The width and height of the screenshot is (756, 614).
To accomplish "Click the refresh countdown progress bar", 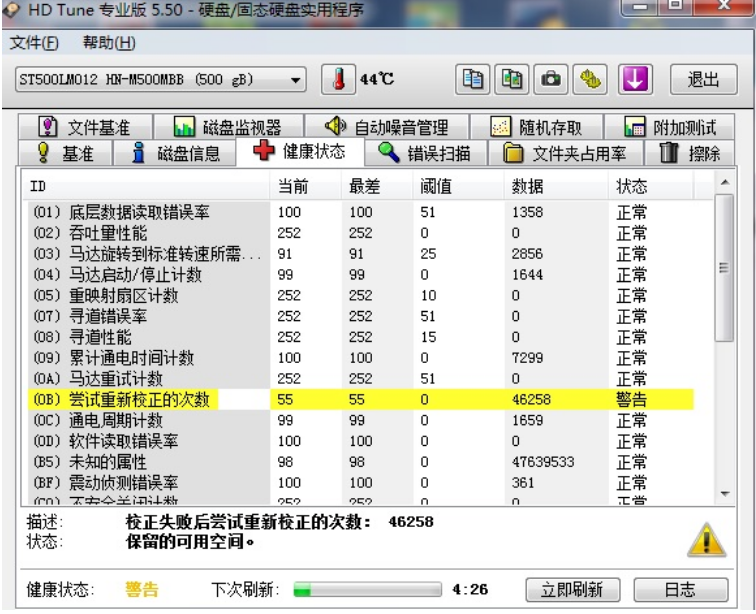I will click(366, 589).
